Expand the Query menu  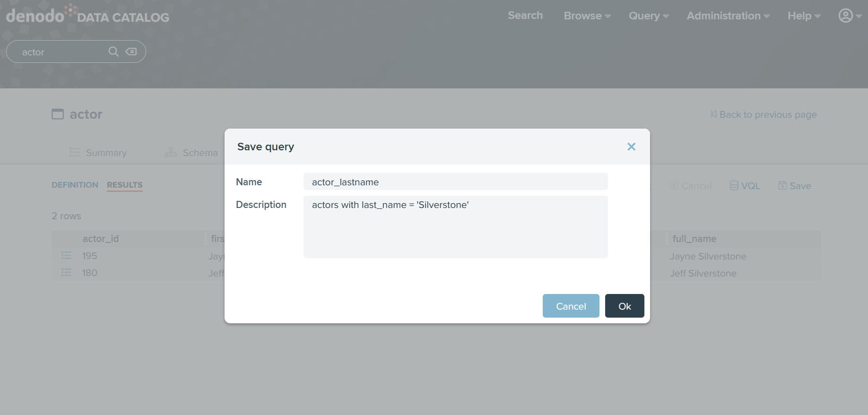click(649, 16)
